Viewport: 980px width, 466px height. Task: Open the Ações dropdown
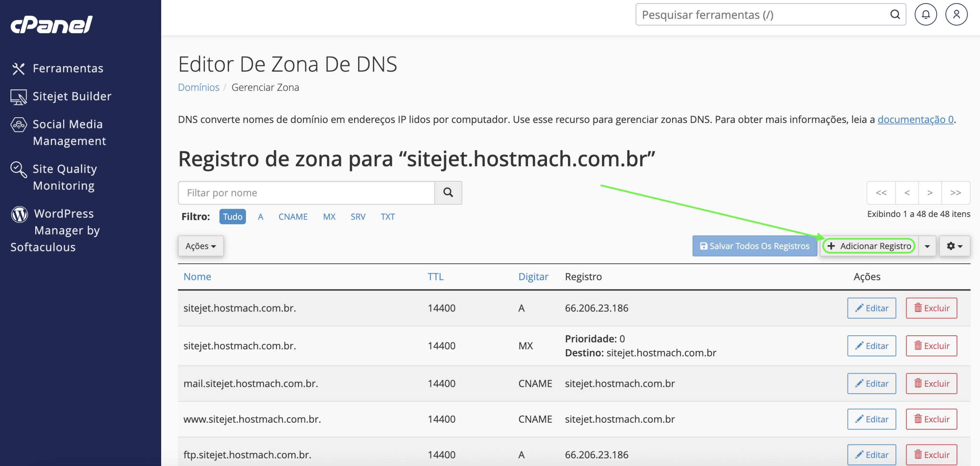(x=201, y=246)
